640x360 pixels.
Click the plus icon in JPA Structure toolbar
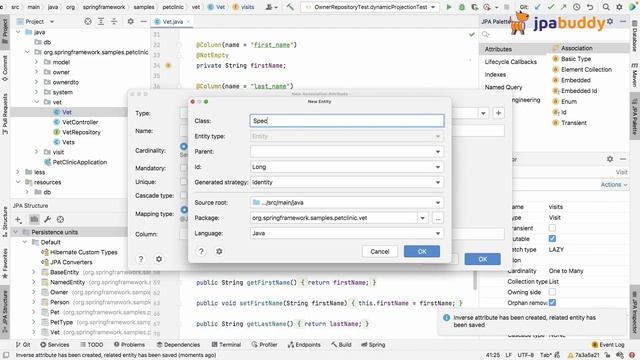[18, 220]
